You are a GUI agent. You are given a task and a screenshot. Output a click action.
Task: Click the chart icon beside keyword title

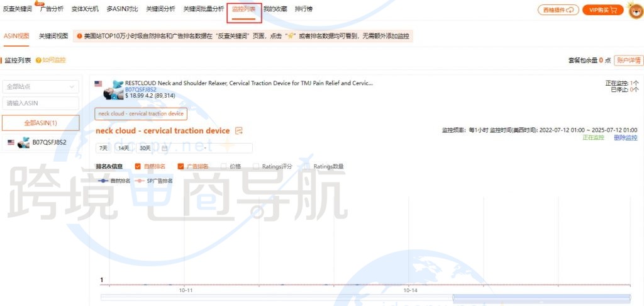click(238, 131)
